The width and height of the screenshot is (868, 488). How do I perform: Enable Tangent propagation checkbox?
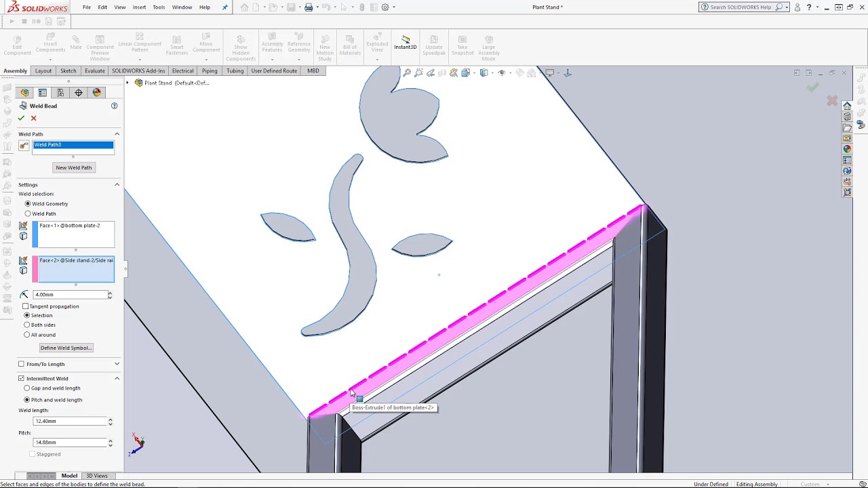[25, 306]
